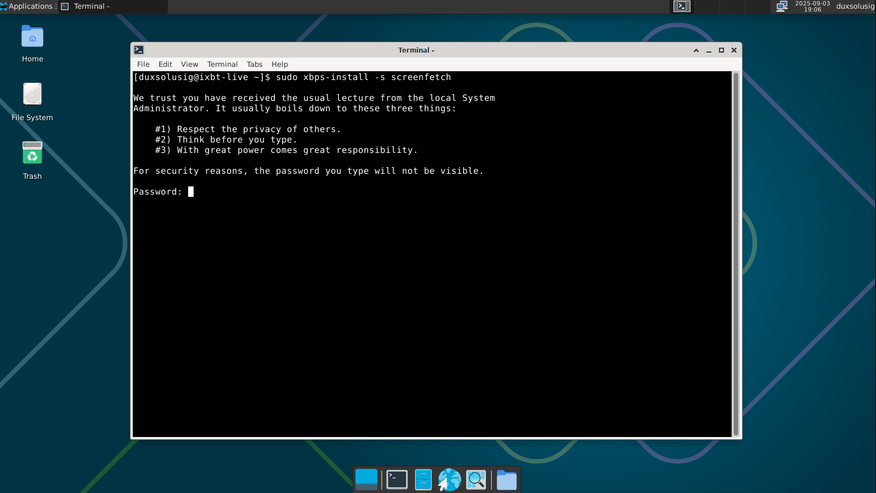Minimize the Terminal window
This screenshot has height=493, width=876.
point(709,50)
